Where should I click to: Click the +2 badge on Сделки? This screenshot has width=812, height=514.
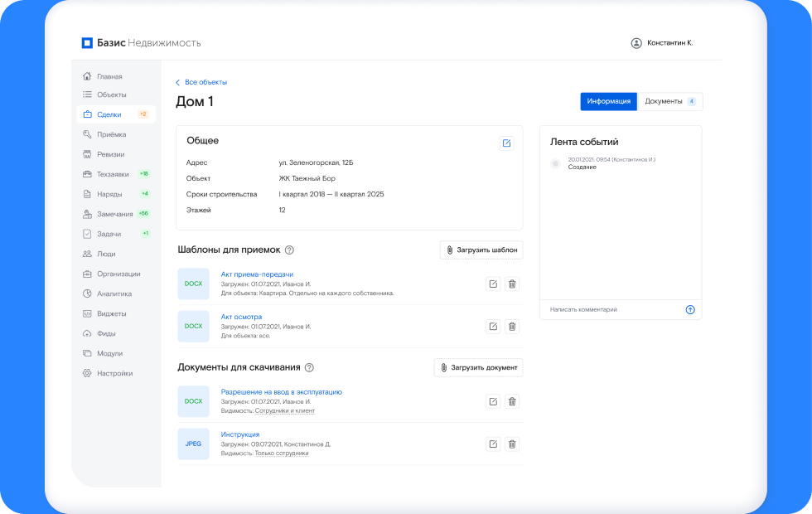[x=143, y=114]
